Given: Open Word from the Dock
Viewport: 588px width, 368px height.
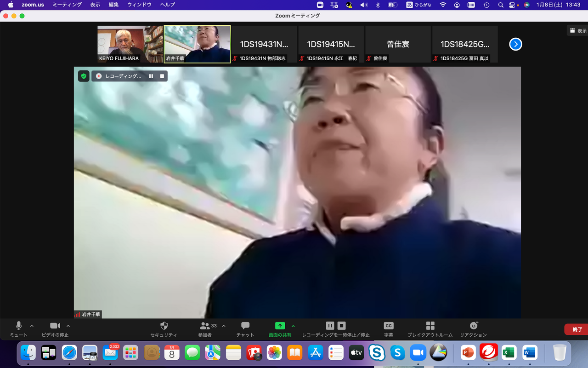Looking at the screenshot, I should click(x=530, y=353).
